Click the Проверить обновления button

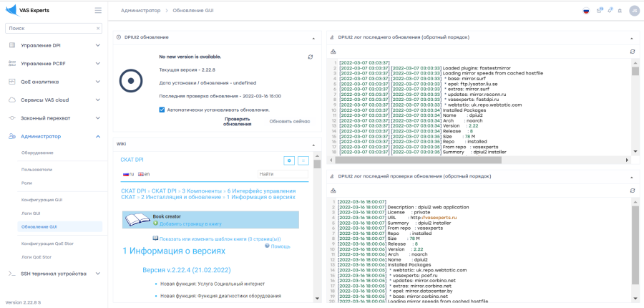pos(238,121)
